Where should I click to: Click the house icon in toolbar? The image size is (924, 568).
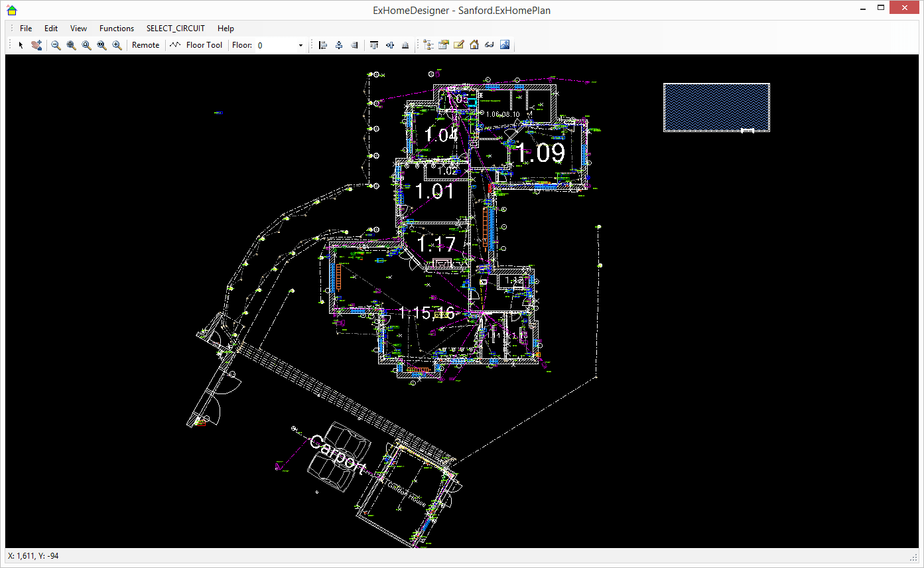(474, 45)
